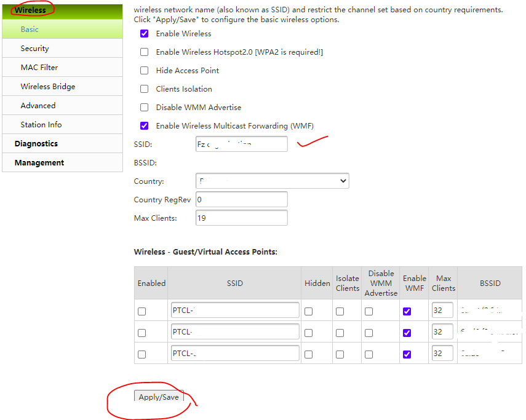The width and height of the screenshot is (526, 420).
Task: Navigate to Wireless Bridge settings
Action: pos(46,86)
